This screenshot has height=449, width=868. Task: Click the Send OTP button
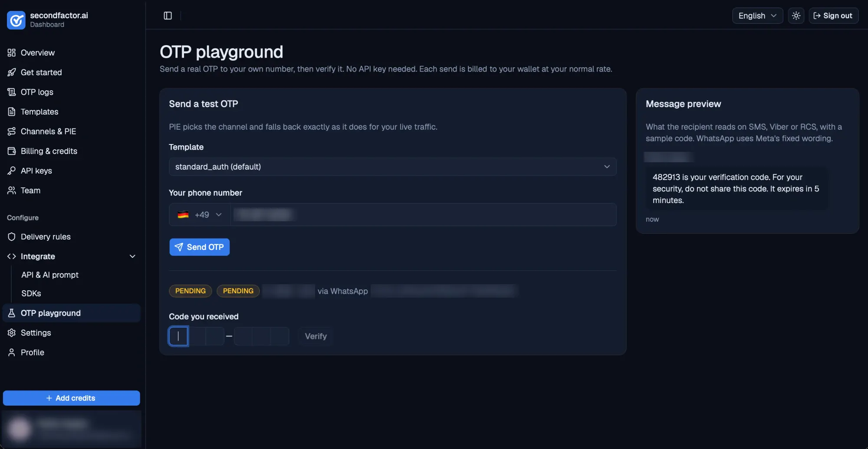coord(199,247)
